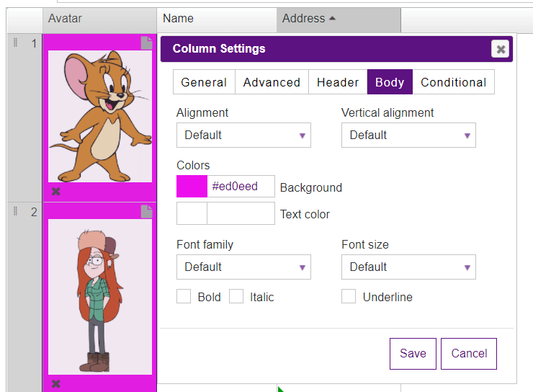Open the Alignment dropdown

pos(243,135)
